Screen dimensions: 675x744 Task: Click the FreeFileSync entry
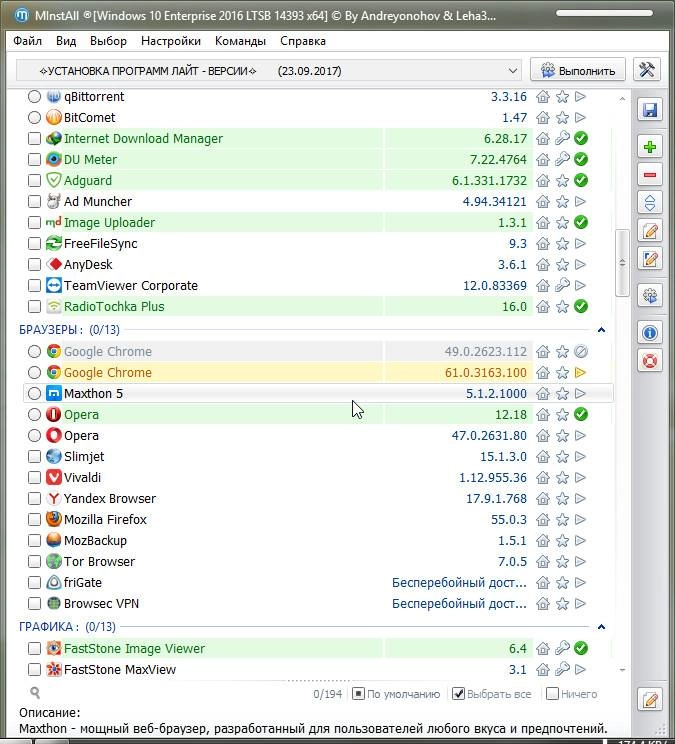click(101, 244)
